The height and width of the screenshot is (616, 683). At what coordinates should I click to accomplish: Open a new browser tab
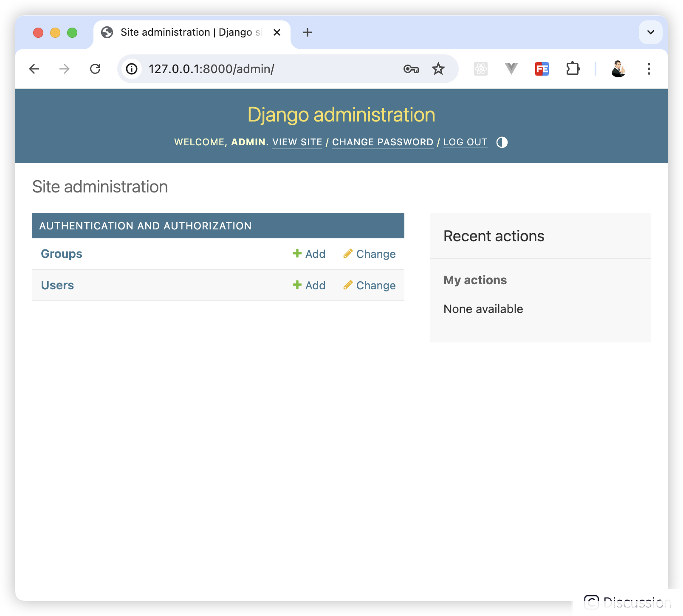coord(308,32)
